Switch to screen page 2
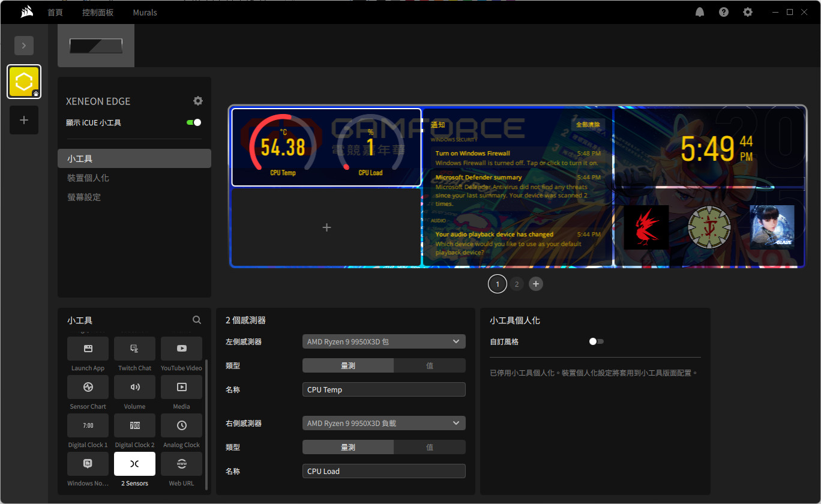The image size is (821, 504). pos(517,284)
